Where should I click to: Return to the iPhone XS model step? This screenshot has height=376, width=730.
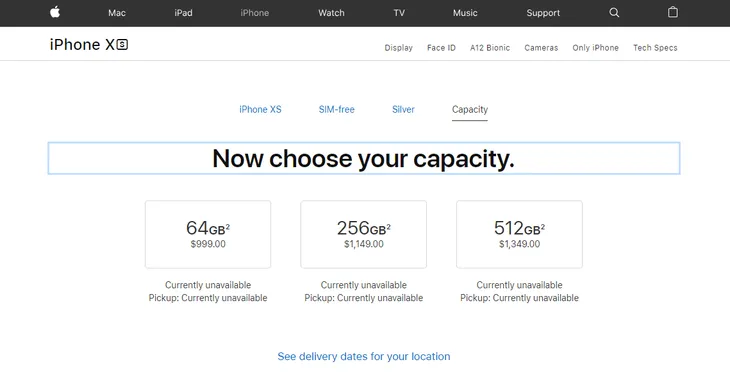click(260, 110)
